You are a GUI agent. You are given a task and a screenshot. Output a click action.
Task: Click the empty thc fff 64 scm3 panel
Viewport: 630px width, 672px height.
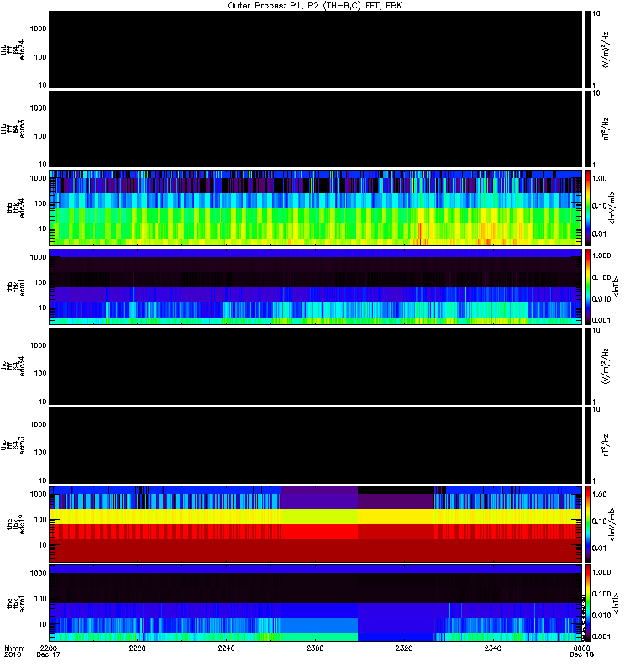point(316,445)
